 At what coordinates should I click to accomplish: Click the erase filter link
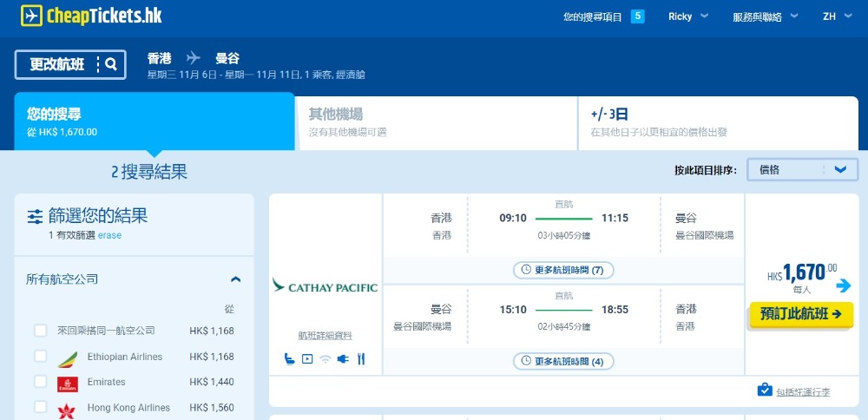pyautogui.click(x=110, y=235)
